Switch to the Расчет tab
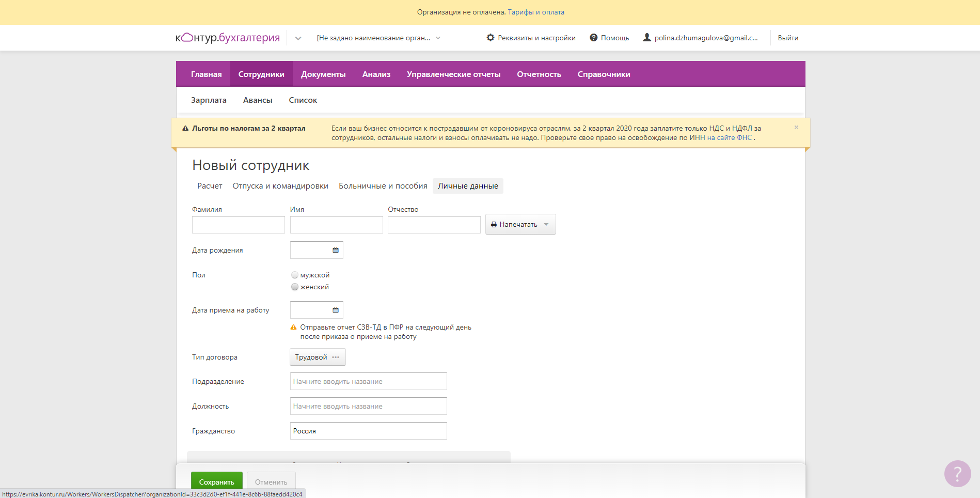 click(x=210, y=186)
